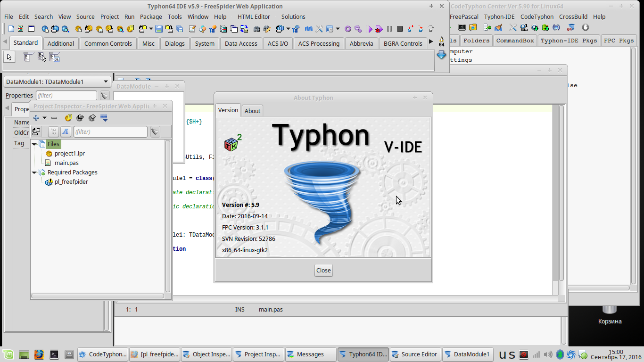644x362 pixels.
Task: Open the dropdown arrow left of purple gear icon
Action: 338,29
